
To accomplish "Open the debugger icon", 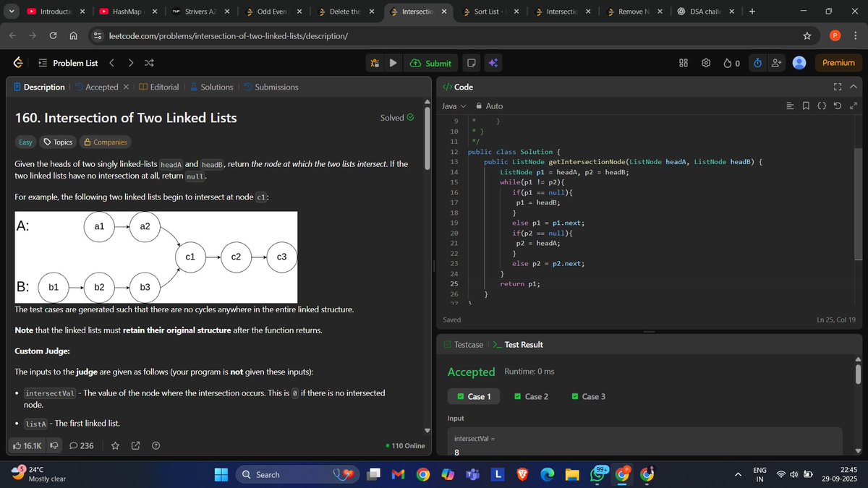I will (374, 63).
